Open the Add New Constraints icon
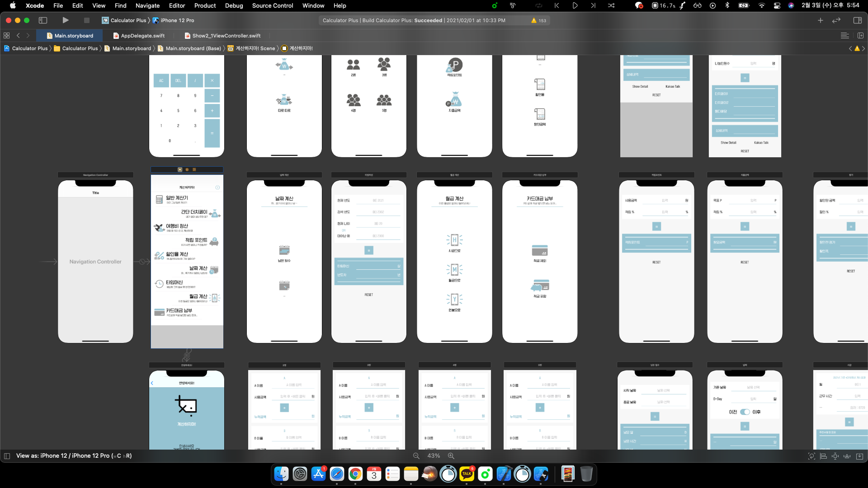 pos(835,456)
